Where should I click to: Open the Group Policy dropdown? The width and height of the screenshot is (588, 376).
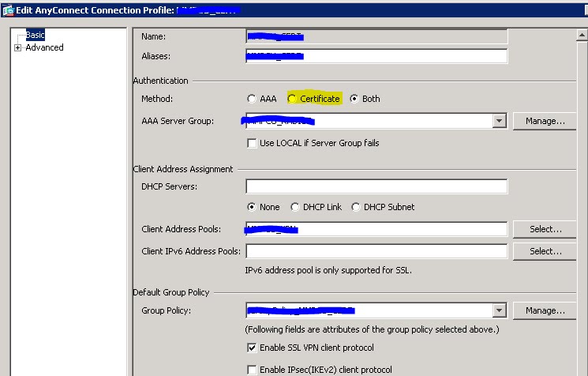point(499,310)
